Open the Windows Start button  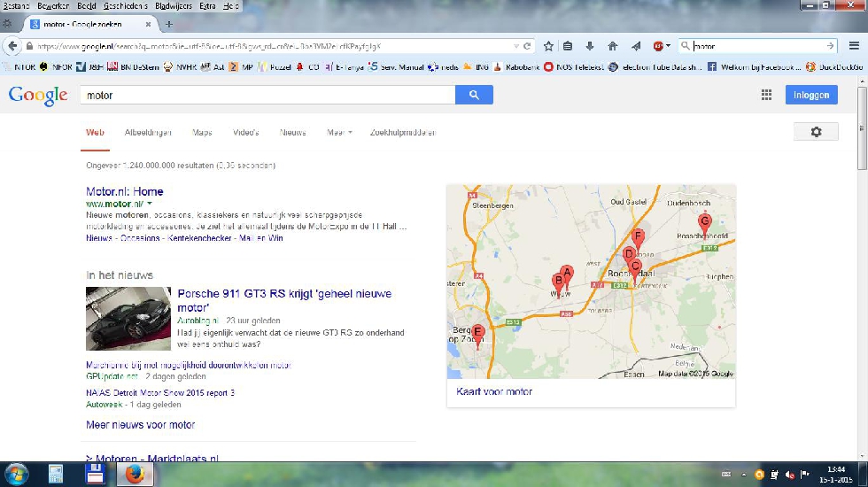coord(16,475)
